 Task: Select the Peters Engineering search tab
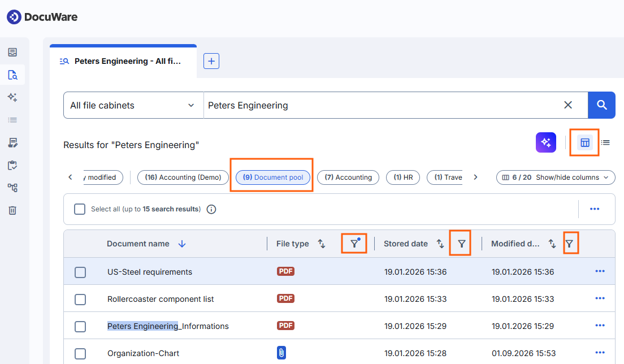(x=123, y=61)
